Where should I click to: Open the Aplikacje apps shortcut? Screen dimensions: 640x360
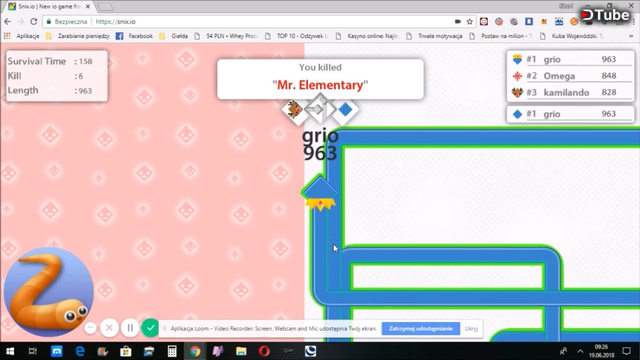[x=22, y=36]
